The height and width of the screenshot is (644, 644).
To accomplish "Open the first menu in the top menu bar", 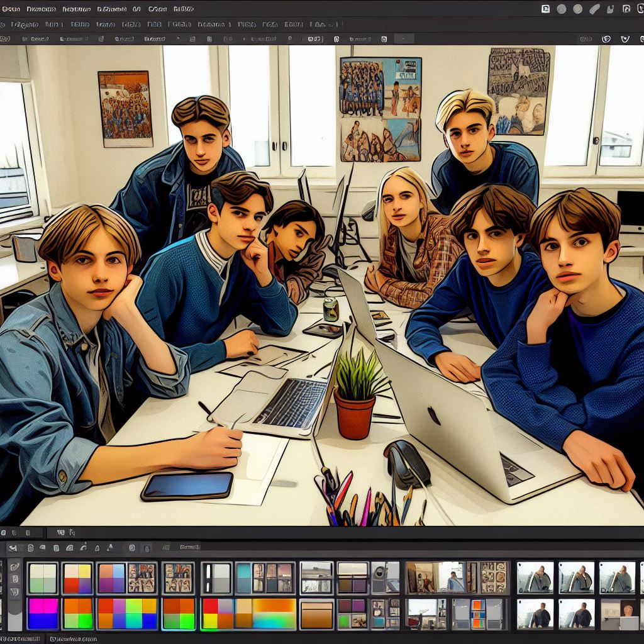I will click(11, 9).
